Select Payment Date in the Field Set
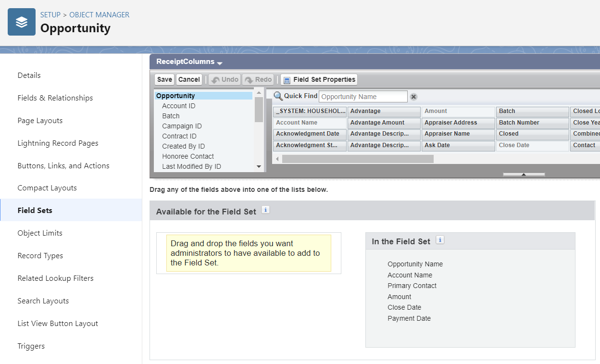 (x=409, y=318)
